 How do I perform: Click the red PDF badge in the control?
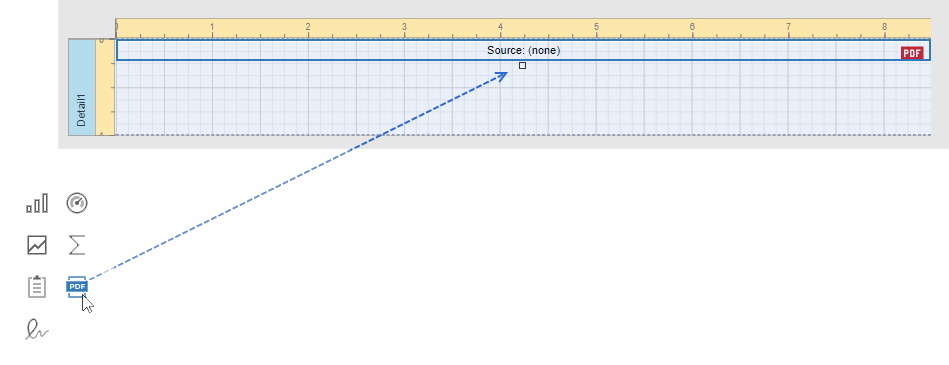(x=912, y=53)
